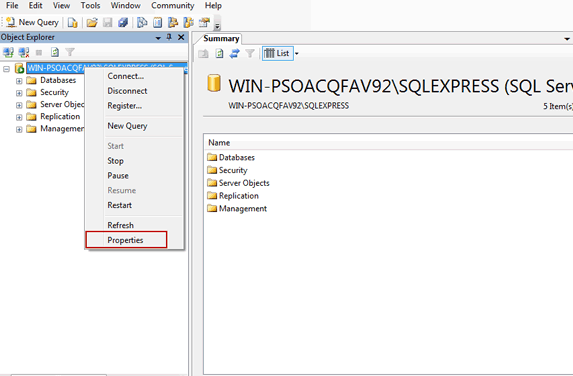Click the Connect icon in Object Explorer
Image resolution: width=573 pixels, height=376 pixels.
[8, 52]
